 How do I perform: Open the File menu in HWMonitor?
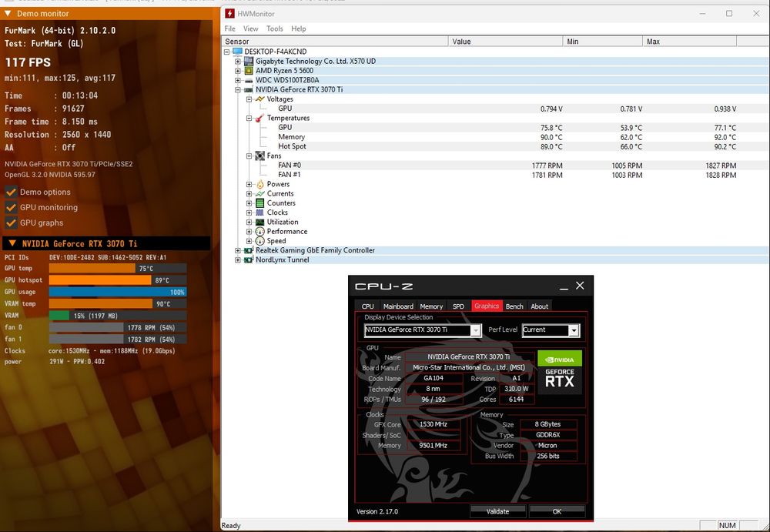[229, 28]
